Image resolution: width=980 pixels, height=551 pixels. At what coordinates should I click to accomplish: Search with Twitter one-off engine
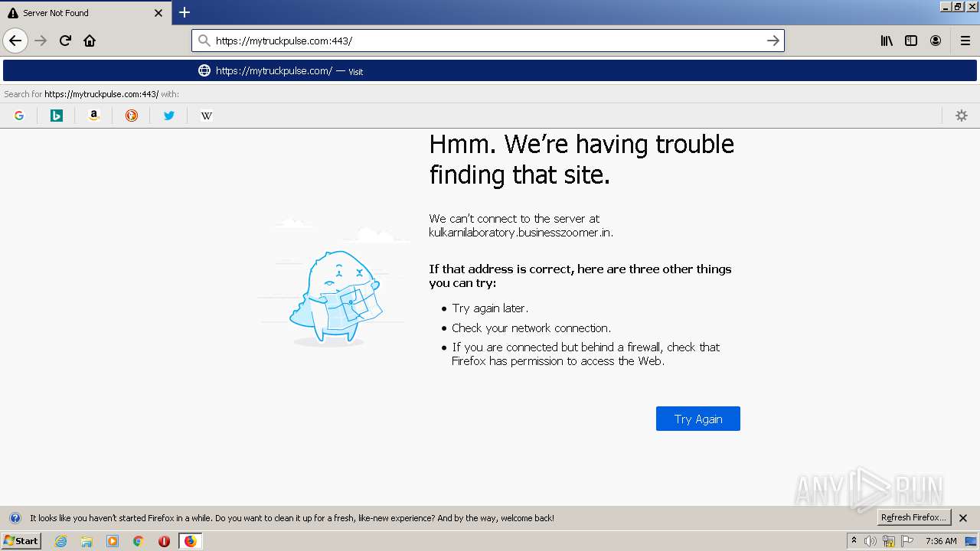pos(169,116)
